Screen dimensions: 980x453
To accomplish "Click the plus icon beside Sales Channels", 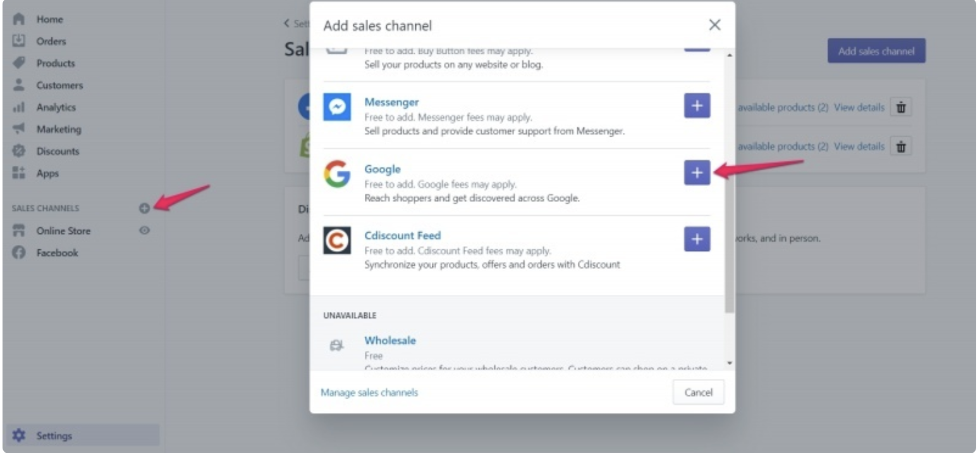I will tap(144, 208).
